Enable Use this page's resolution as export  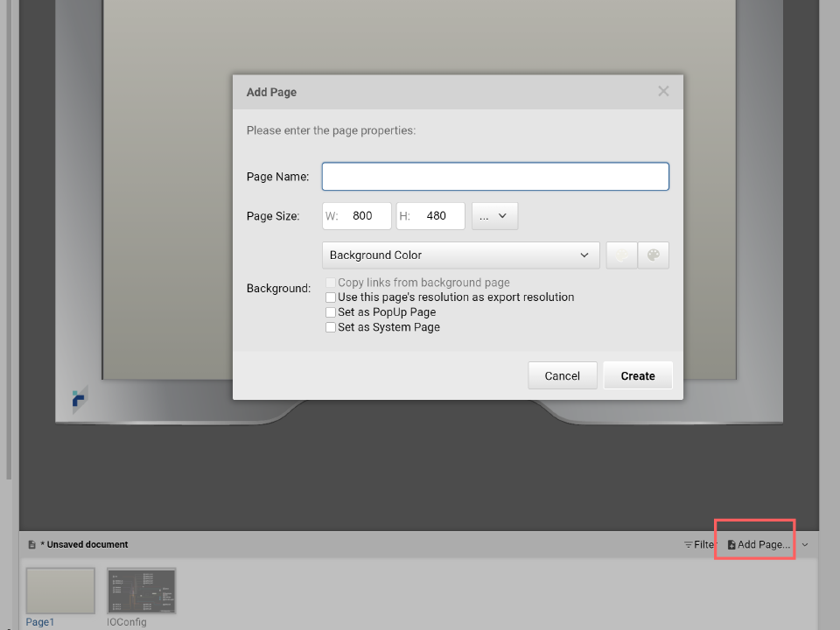point(331,297)
